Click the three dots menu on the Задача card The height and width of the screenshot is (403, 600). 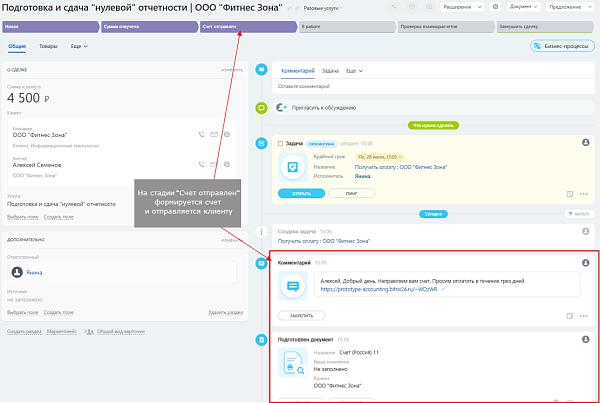584,194
